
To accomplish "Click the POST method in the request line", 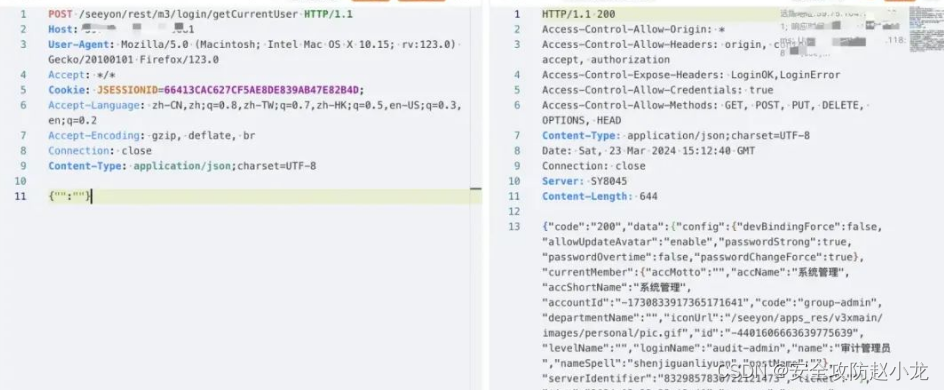I will pos(61,14).
